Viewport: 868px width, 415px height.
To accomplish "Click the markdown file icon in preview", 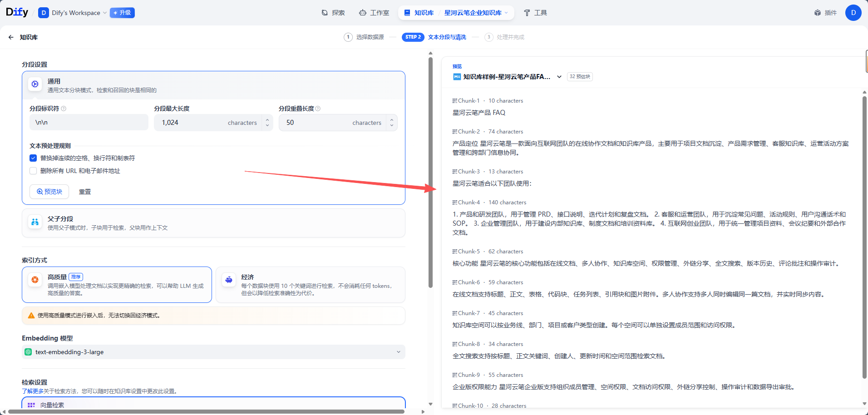I will [457, 77].
